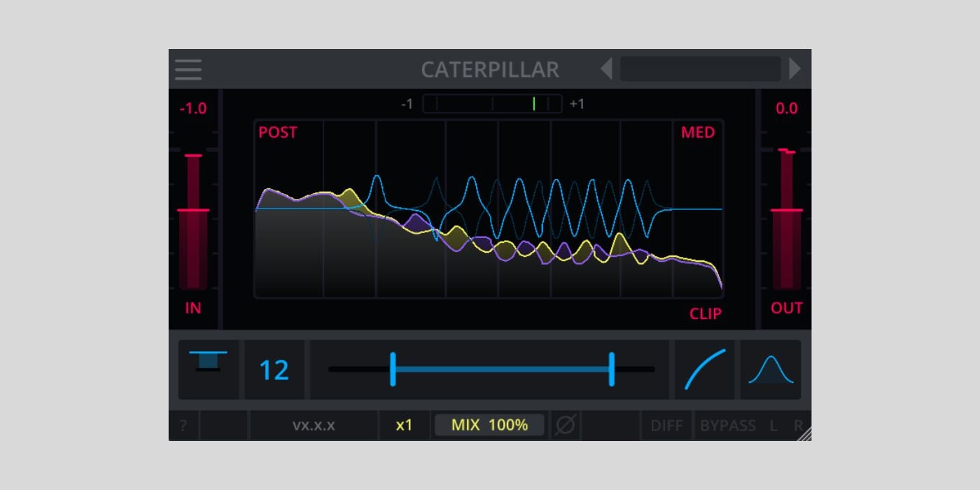Viewport: 980px width, 490px height.
Task: Click the CLIP label
Action: 705,314
